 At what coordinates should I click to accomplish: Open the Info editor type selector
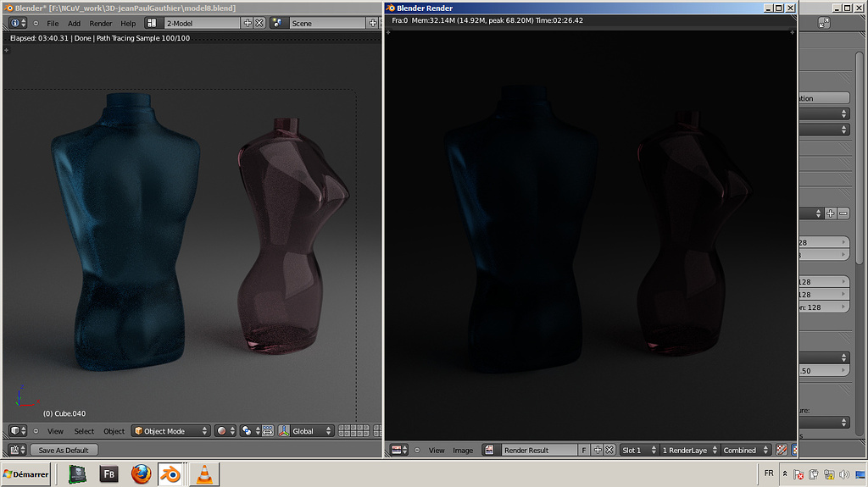click(x=19, y=23)
